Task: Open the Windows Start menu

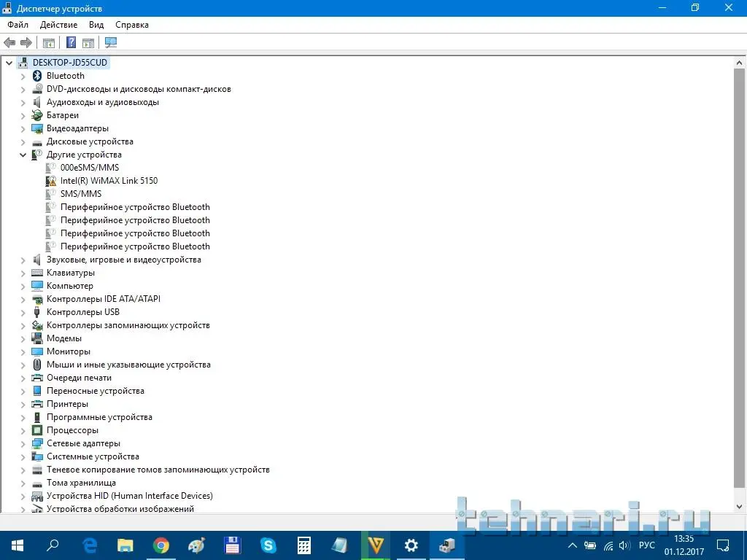Action: (x=18, y=545)
